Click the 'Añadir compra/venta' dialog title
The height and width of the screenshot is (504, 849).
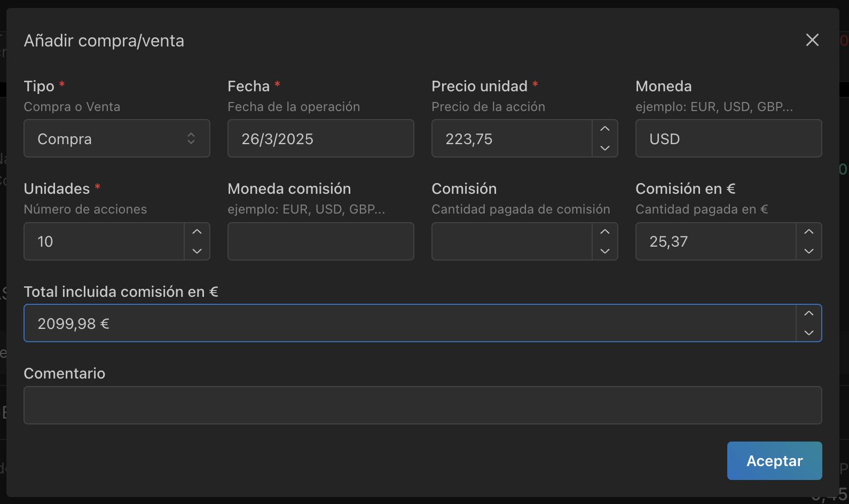pos(104,41)
